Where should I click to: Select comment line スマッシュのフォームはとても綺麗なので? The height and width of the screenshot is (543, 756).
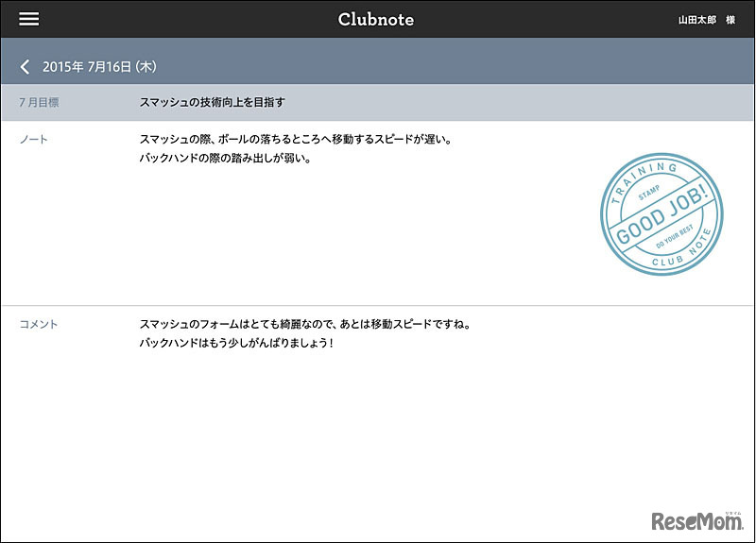point(305,324)
